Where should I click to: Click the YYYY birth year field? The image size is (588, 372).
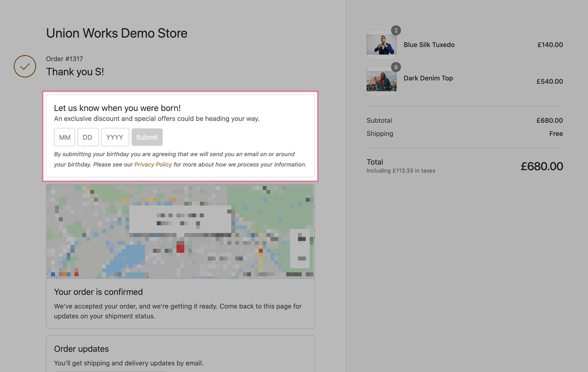(115, 137)
